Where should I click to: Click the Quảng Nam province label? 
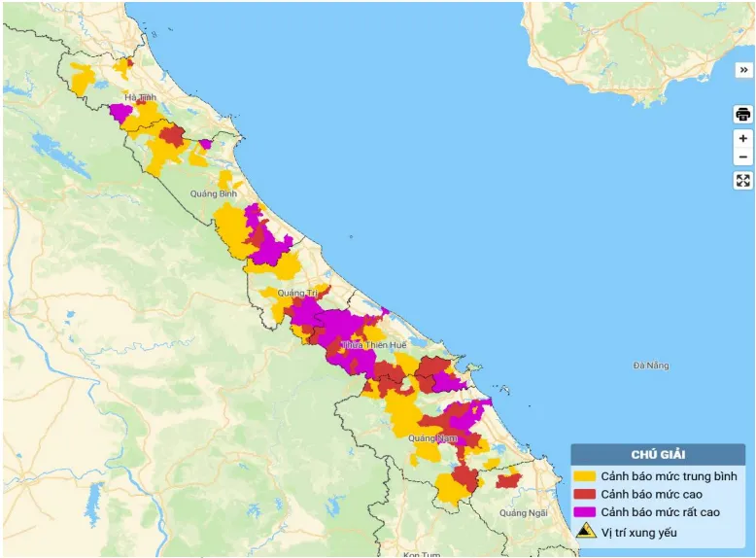tap(432, 438)
